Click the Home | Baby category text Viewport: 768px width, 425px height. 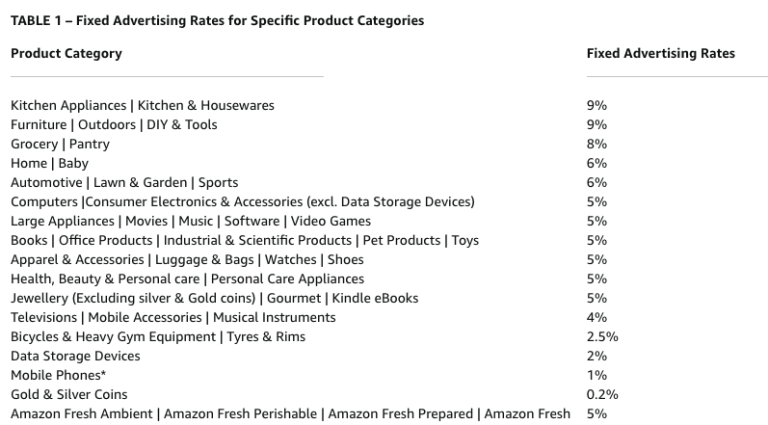click(x=49, y=163)
